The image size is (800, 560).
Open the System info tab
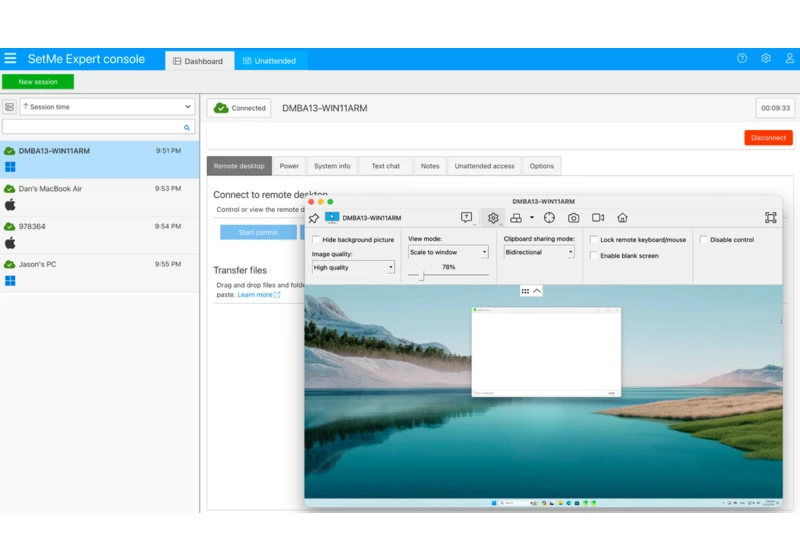pos(332,166)
